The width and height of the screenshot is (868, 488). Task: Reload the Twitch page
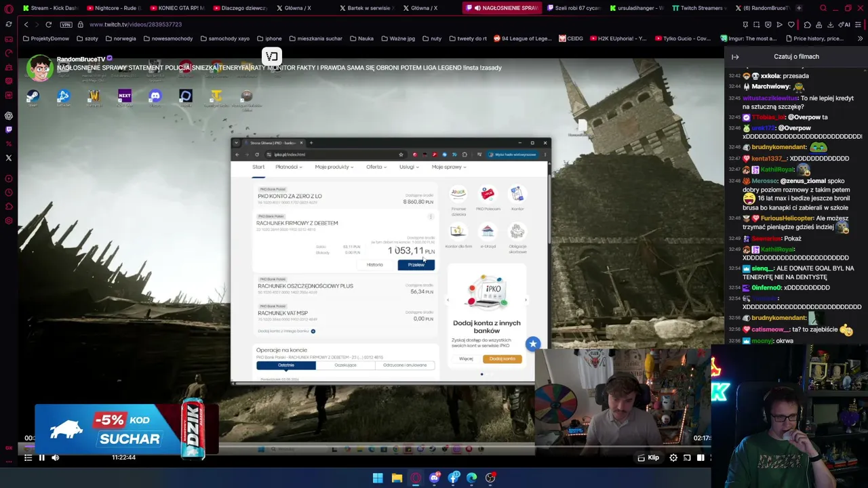tap(49, 24)
